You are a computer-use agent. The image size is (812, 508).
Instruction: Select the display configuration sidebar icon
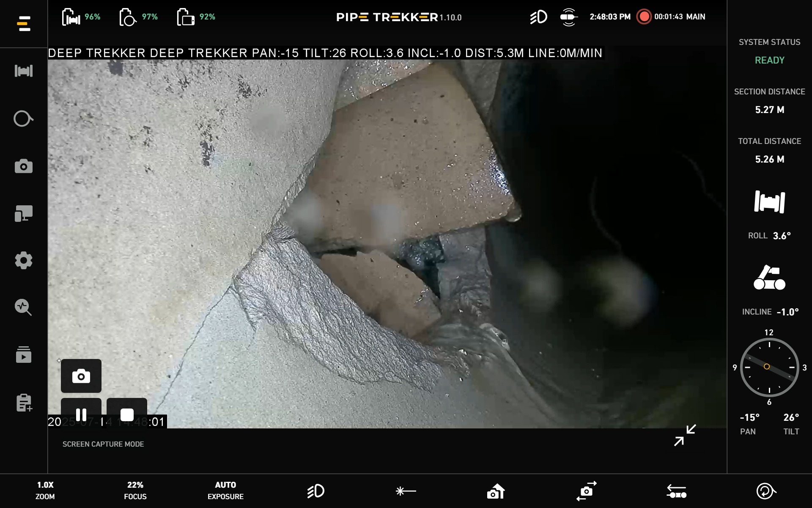(x=24, y=213)
